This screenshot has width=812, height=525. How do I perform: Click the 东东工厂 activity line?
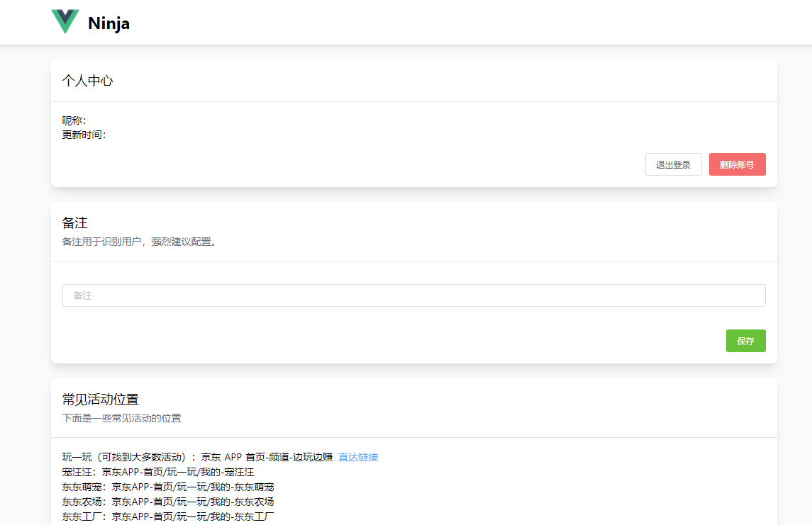(168, 516)
